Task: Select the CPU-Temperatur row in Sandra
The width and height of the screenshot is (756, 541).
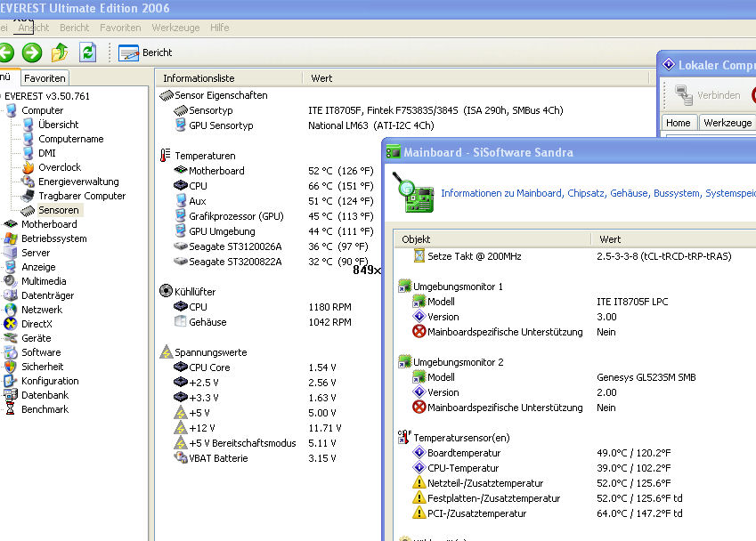Action: tap(542, 468)
